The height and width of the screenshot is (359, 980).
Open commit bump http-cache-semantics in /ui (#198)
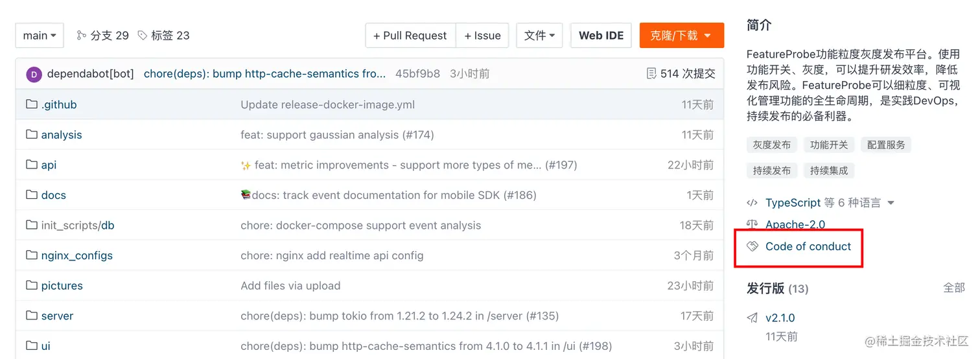tap(426, 346)
